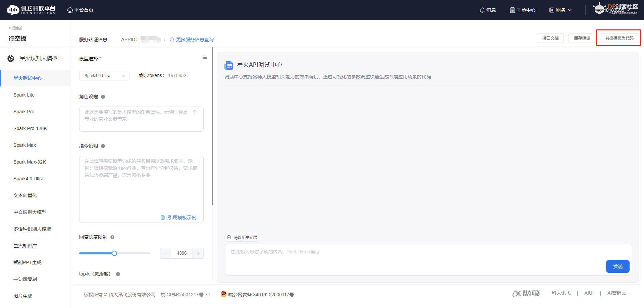Click 引用模板示例 link
Image resolution: width=644 pixels, height=308 pixels.
[179, 218]
